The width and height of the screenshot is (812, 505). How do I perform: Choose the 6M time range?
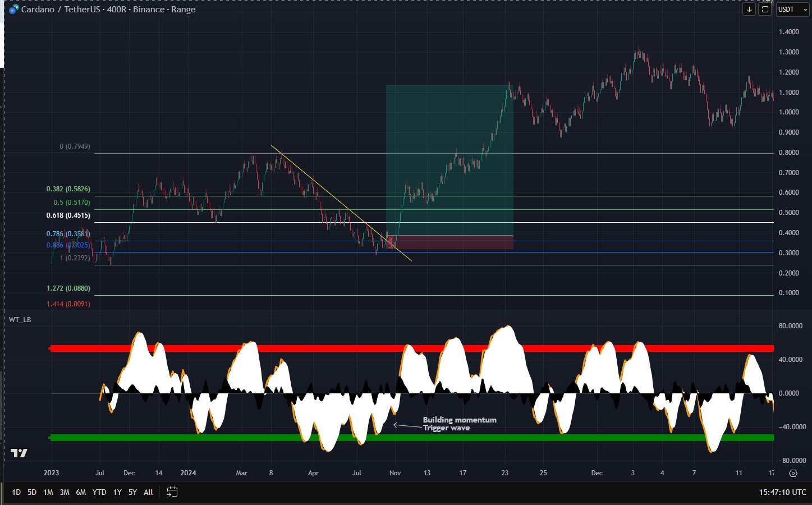pyautogui.click(x=81, y=492)
